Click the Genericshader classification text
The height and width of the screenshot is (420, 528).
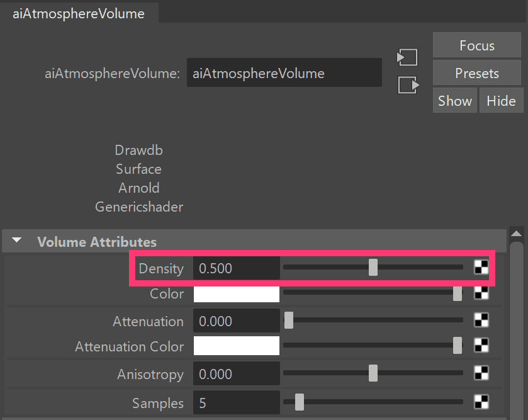click(139, 207)
